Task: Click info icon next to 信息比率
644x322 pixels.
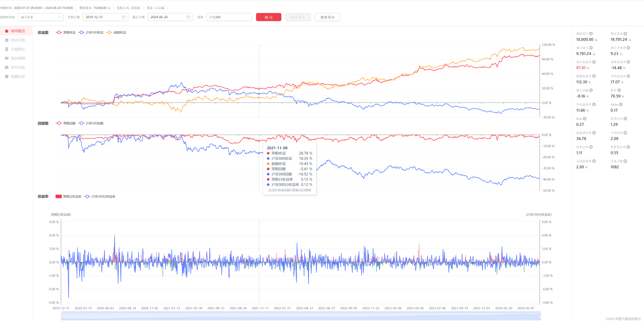Action: [591, 147]
